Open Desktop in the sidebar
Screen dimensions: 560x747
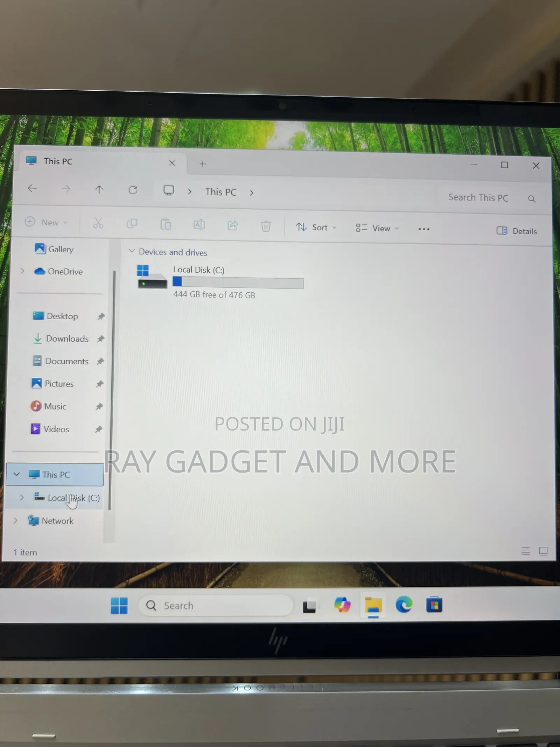(x=55, y=316)
